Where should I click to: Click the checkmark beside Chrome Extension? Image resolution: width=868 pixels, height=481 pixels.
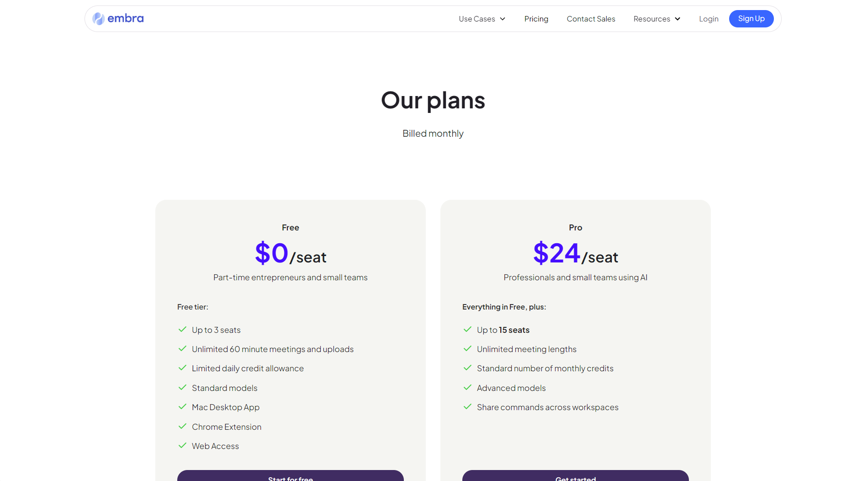[182, 427]
